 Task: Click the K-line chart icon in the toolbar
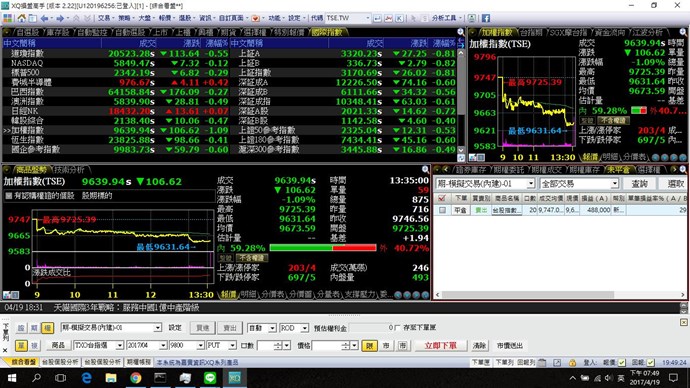coord(399,18)
